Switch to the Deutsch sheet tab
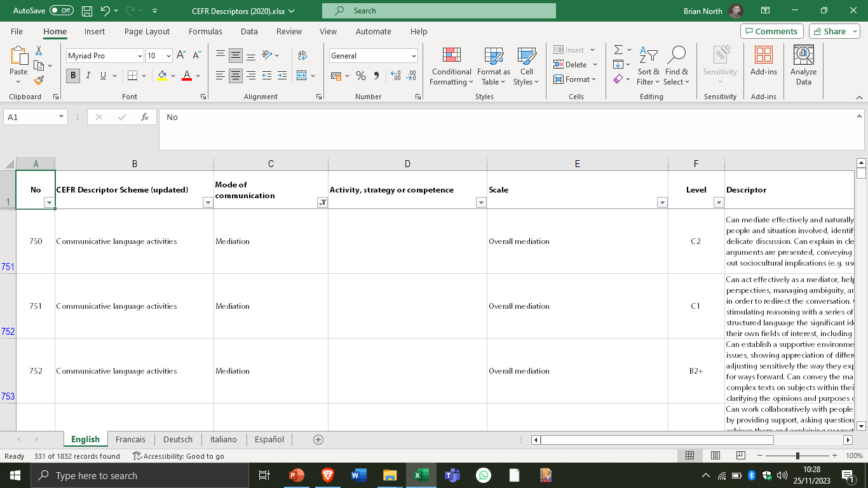This screenshot has height=488, width=868. 177,440
